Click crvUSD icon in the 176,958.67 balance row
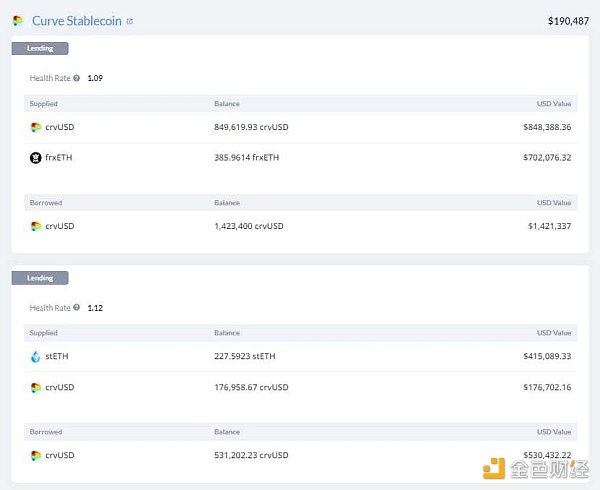 point(36,387)
